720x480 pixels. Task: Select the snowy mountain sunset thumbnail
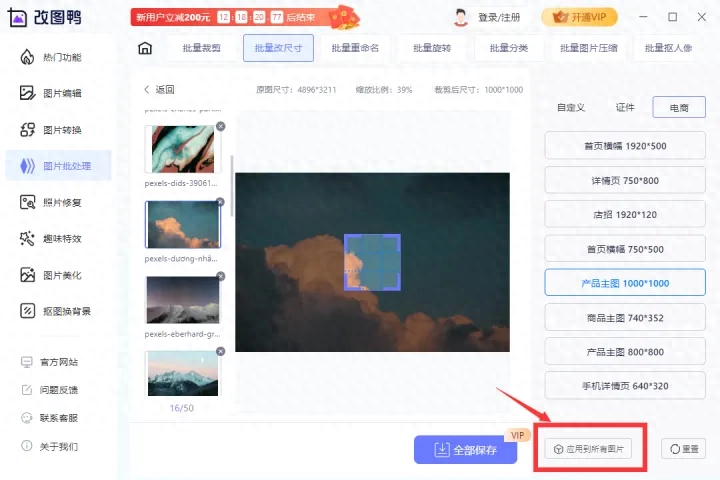[x=182, y=373]
